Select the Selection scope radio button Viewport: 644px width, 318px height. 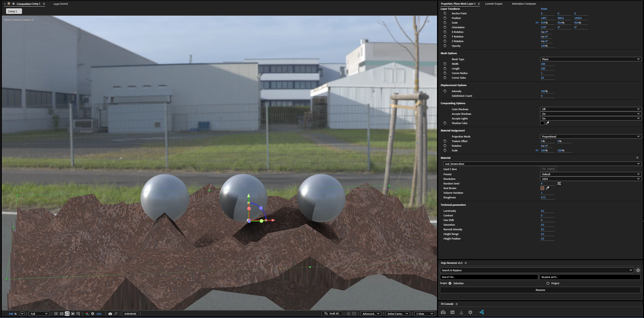click(450, 283)
